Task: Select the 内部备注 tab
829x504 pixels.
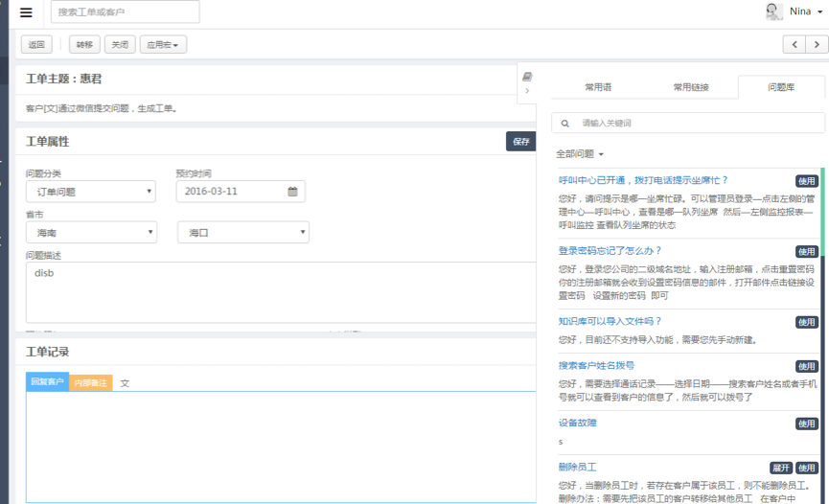Action: coord(90,383)
